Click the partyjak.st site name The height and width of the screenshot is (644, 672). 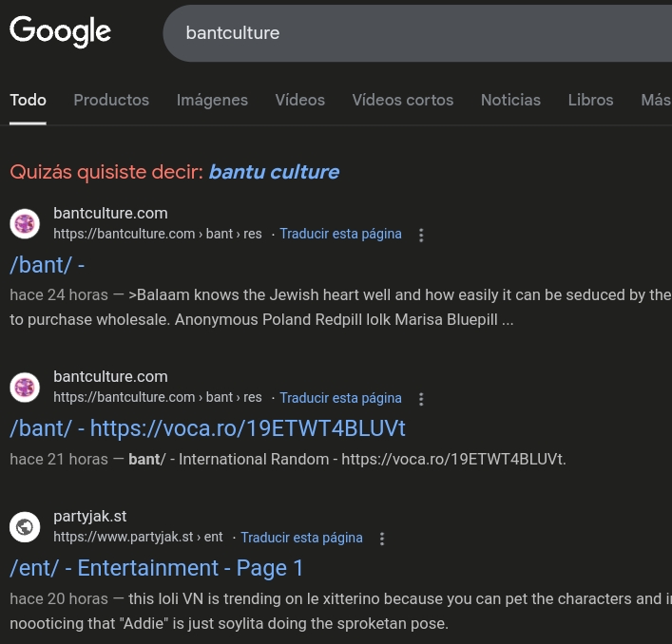(x=90, y=517)
